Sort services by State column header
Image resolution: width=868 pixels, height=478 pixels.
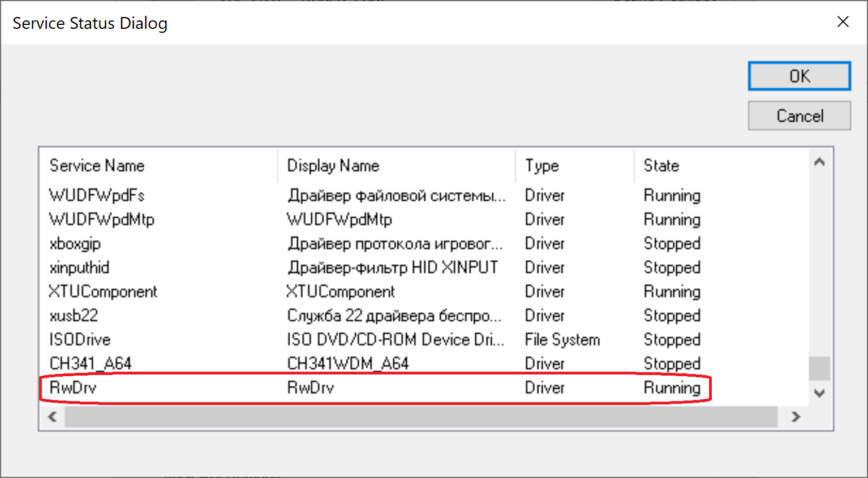tap(661, 166)
